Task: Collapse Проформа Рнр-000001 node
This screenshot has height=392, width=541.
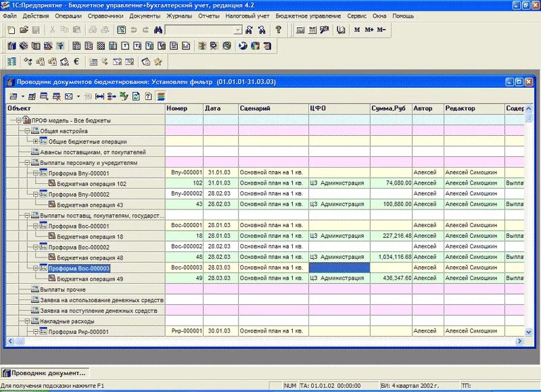Action: point(35,332)
